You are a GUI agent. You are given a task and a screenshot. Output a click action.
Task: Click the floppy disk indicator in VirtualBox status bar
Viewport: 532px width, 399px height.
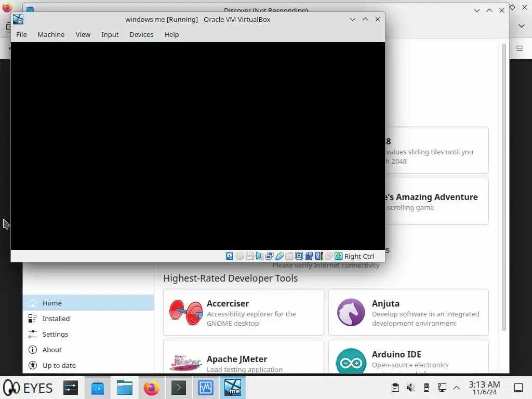pos(249,256)
